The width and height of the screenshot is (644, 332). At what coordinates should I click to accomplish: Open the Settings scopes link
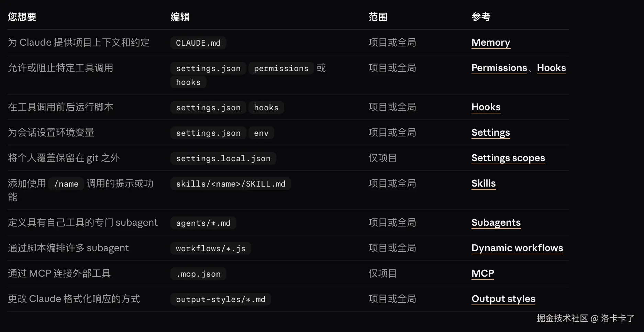[x=508, y=158]
